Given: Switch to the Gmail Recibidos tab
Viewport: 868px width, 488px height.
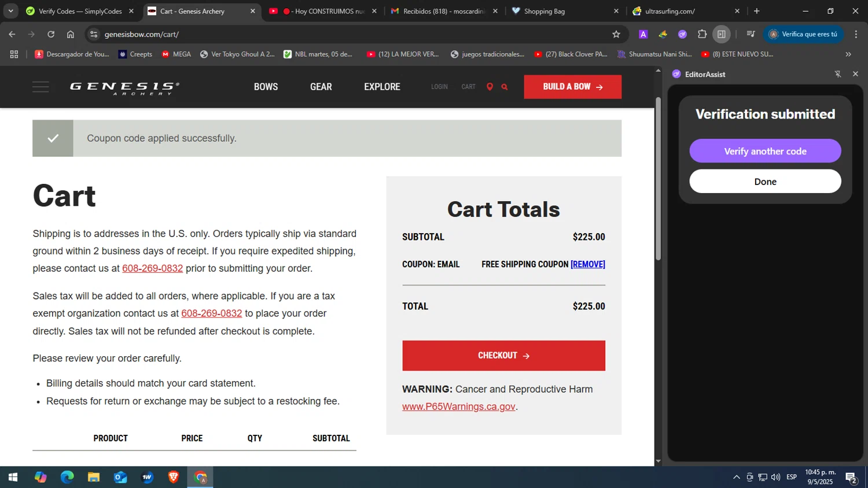Looking at the screenshot, I should point(444,11).
